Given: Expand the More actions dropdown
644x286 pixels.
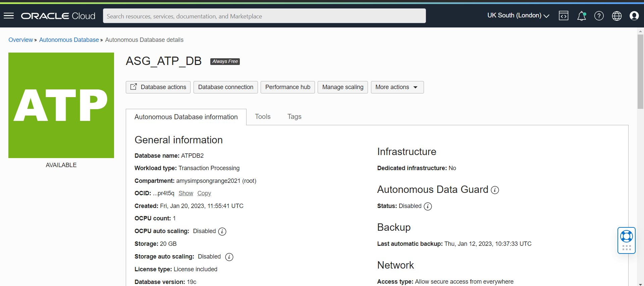Looking at the screenshot, I should click(397, 87).
